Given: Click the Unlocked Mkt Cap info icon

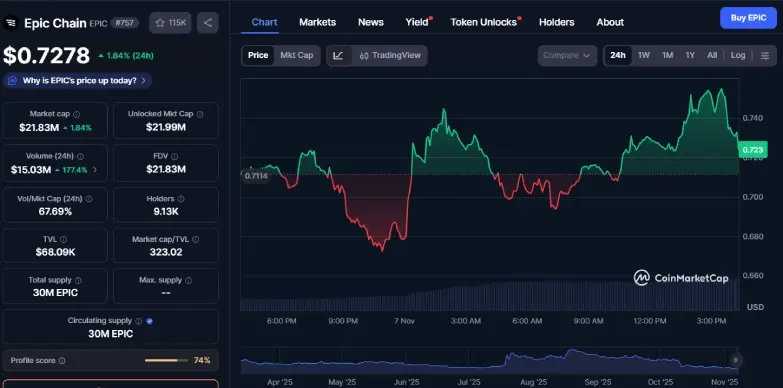Looking at the screenshot, I should click(x=200, y=114).
